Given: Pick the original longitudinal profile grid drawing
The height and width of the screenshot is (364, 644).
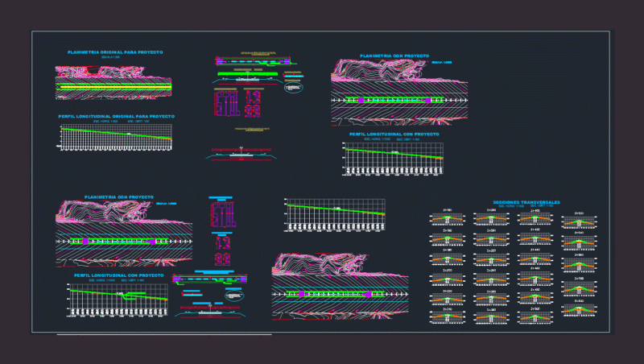Looking at the screenshot, I should click(116, 138).
